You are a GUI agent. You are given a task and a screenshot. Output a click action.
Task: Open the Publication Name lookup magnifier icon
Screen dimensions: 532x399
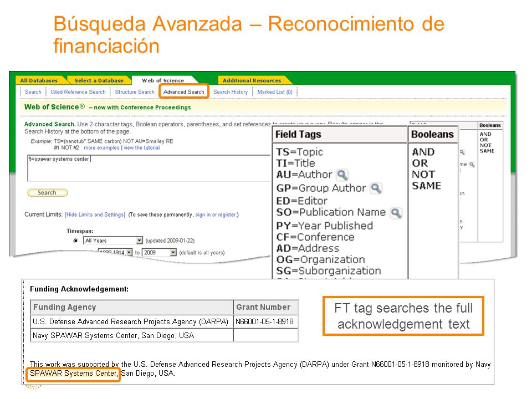point(396,213)
